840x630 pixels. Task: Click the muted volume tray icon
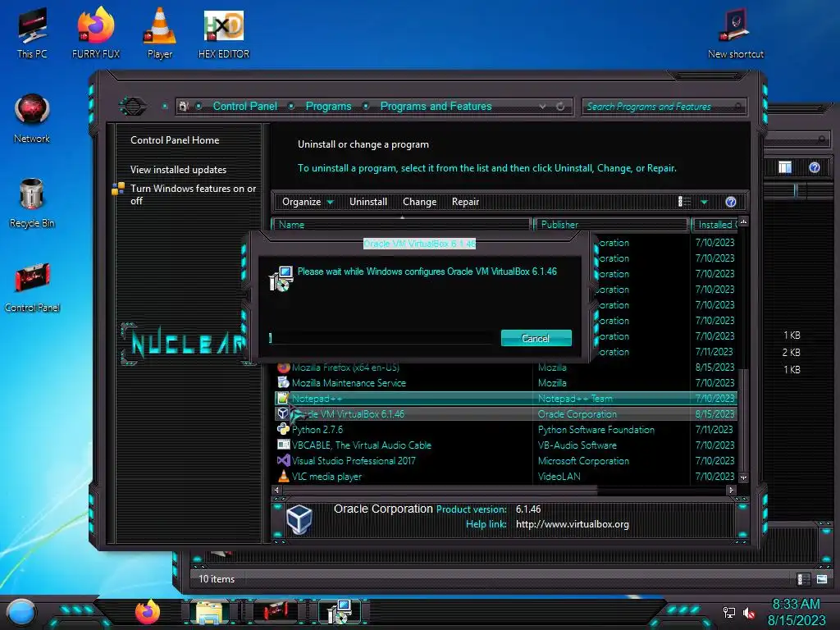(749, 613)
